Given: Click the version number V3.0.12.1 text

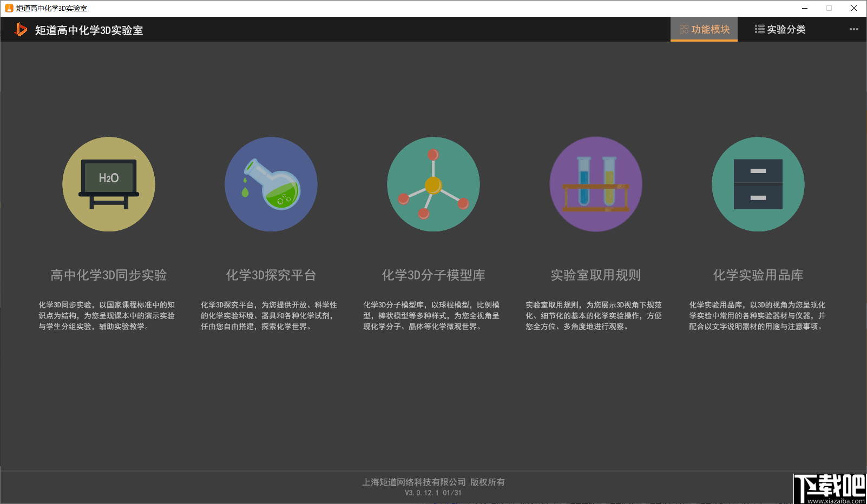Looking at the screenshot, I should pos(433,493).
